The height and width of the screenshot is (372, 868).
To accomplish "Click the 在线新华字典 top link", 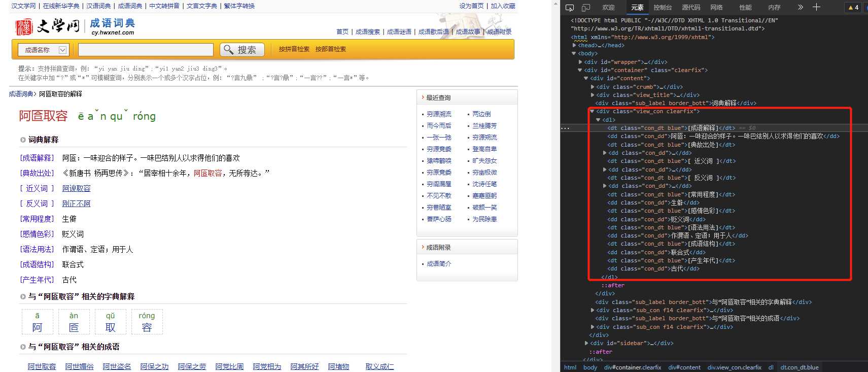I will coord(61,6).
